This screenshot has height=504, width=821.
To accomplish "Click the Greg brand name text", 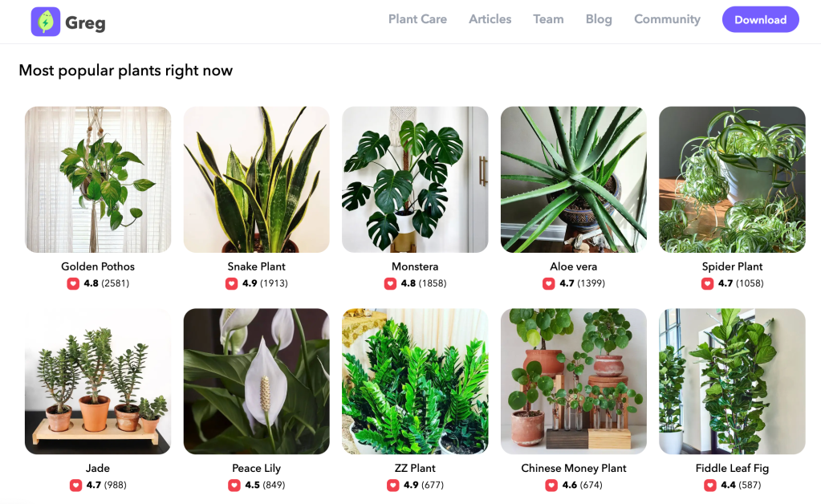I will point(85,22).
